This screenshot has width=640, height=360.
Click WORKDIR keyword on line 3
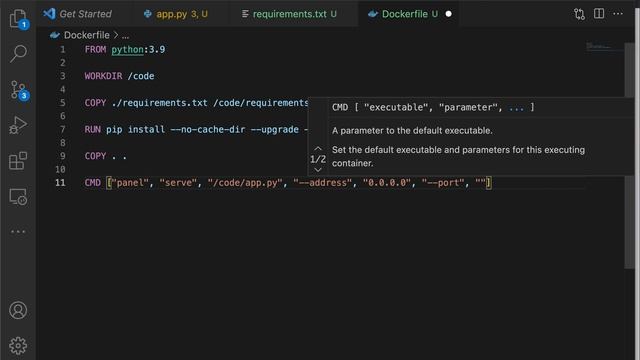103,76
